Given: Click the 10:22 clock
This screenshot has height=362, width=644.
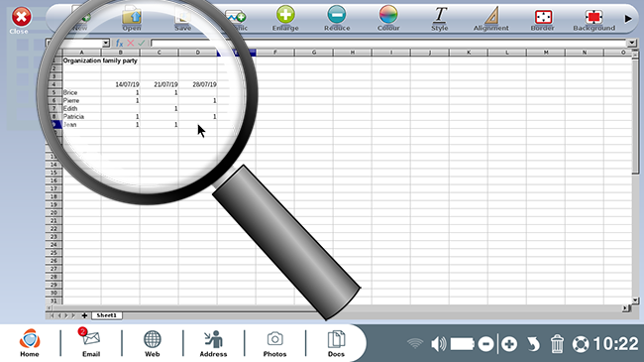Looking at the screenshot, I should (615, 344).
